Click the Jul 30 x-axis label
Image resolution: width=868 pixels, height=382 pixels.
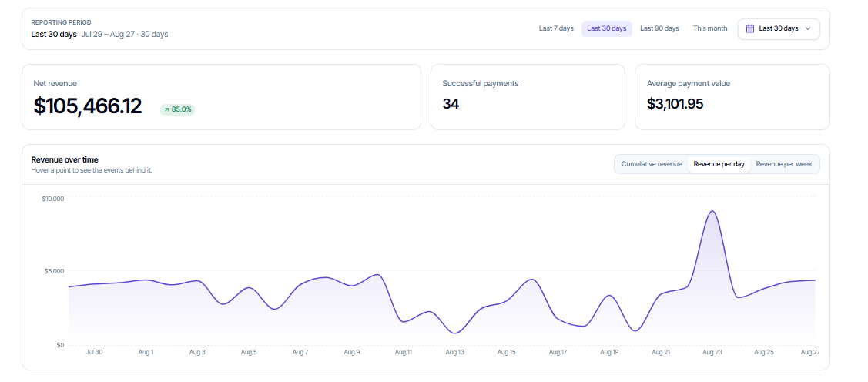coord(94,352)
